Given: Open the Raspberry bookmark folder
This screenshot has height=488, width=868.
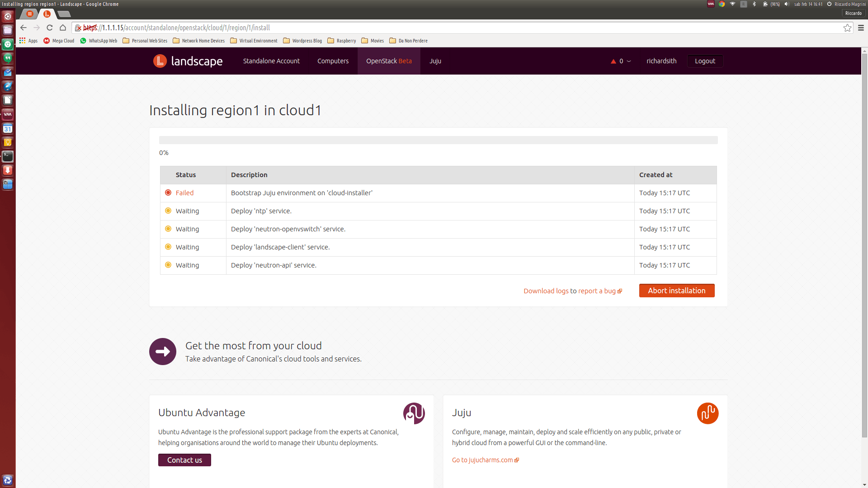Looking at the screenshot, I should coord(342,41).
